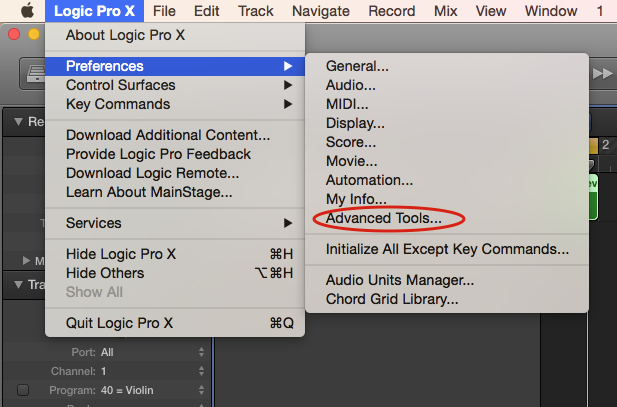Click the Logic Pro X menu title

pos(94,11)
